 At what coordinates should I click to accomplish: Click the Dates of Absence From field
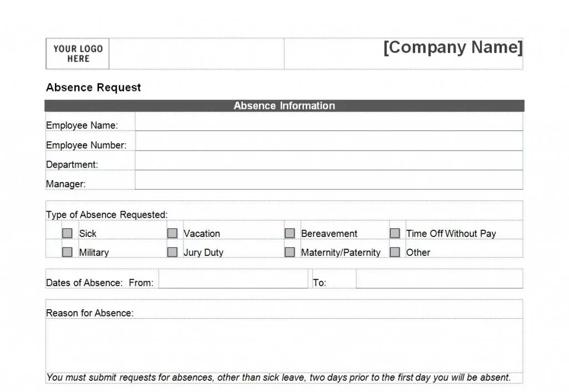233,279
